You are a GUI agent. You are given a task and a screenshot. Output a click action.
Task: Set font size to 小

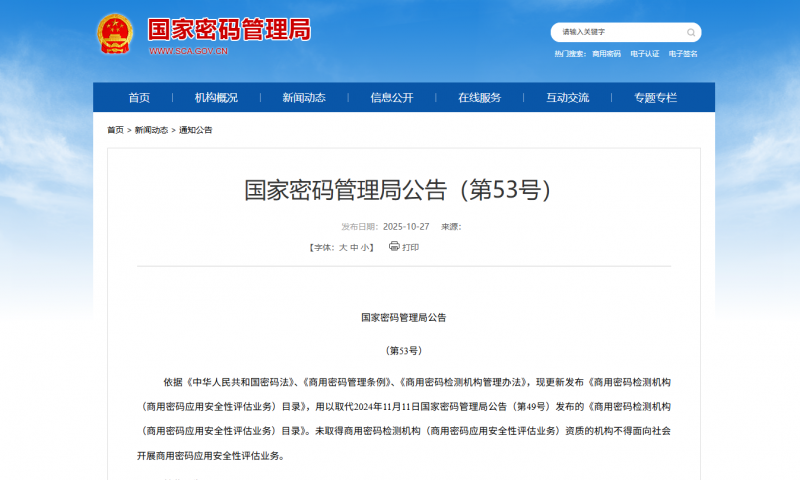click(365, 247)
